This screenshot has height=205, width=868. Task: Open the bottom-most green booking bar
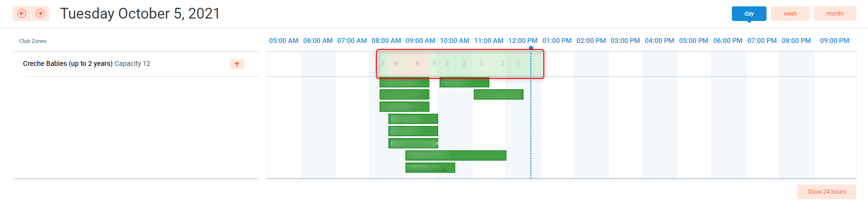click(x=430, y=167)
